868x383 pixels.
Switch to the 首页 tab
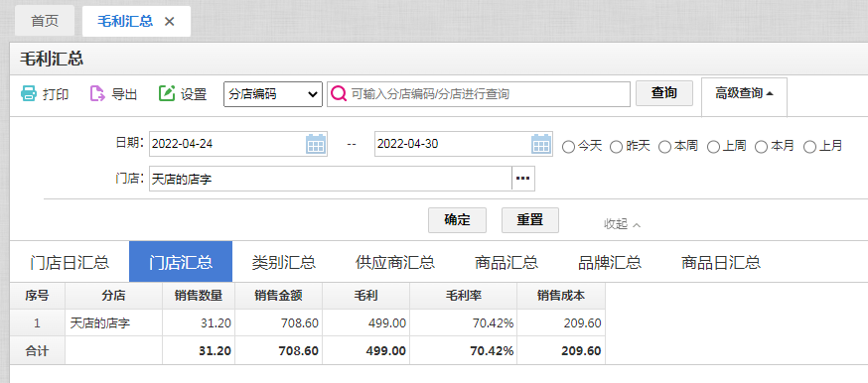tap(45, 22)
